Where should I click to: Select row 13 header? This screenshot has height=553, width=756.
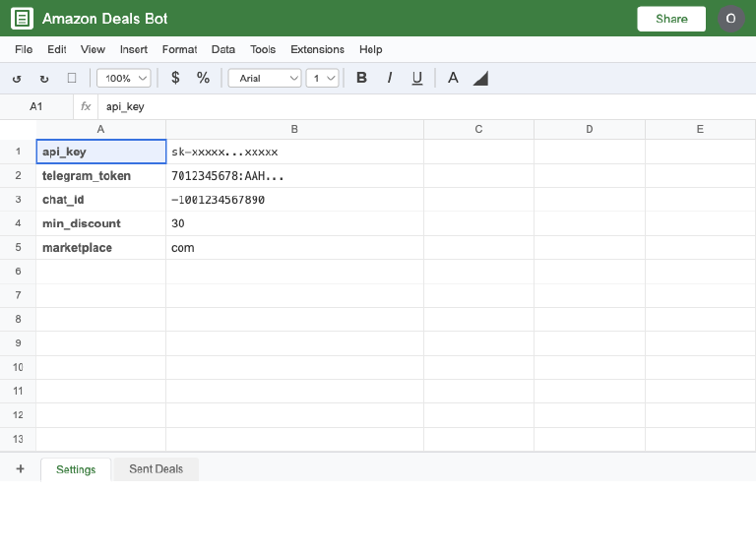pyautogui.click(x=18, y=439)
